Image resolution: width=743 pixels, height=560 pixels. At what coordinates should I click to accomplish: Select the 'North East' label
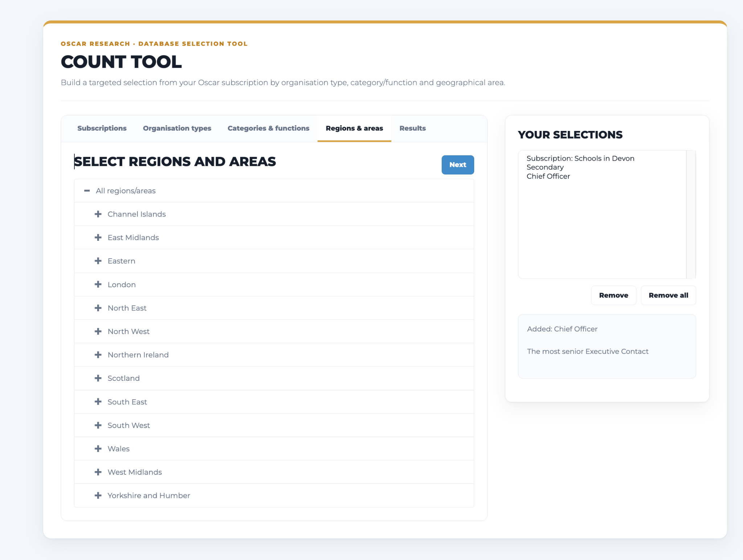point(127,308)
